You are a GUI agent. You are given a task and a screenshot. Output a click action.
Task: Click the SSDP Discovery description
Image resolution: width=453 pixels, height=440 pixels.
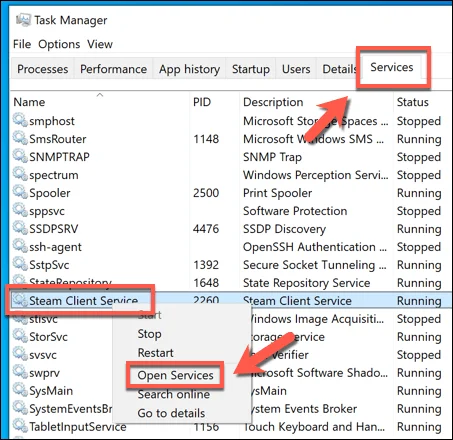pyautogui.click(x=284, y=229)
